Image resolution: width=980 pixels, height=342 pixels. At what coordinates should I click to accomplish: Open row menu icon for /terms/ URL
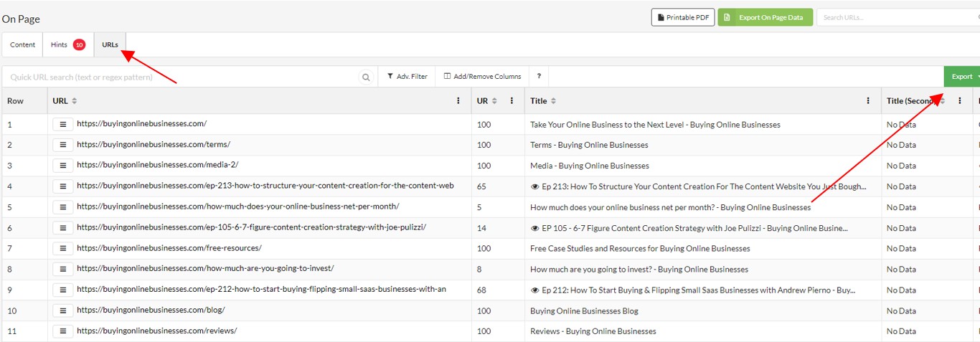click(x=62, y=145)
